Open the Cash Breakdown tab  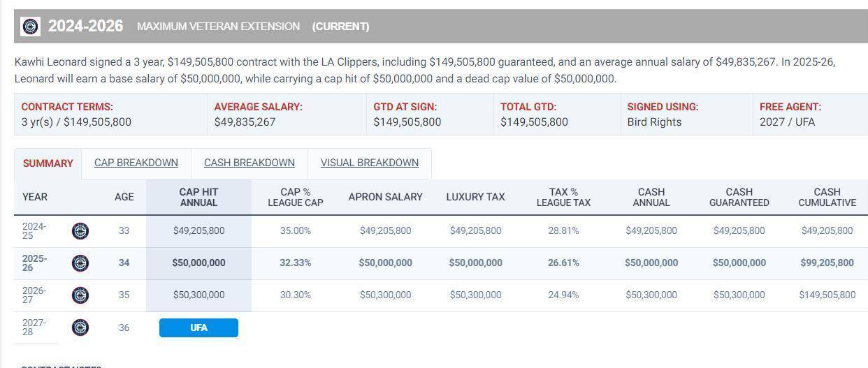[x=249, y=163]
